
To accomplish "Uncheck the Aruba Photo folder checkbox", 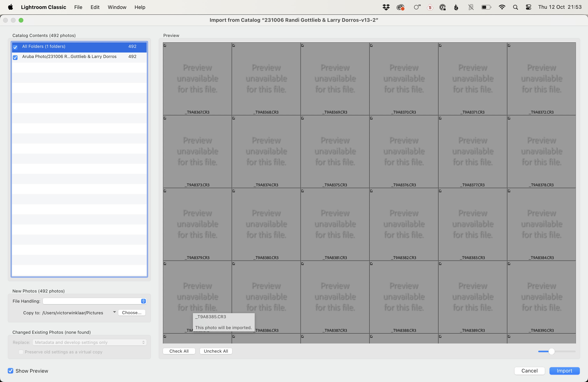I will (x=15, y=58).
